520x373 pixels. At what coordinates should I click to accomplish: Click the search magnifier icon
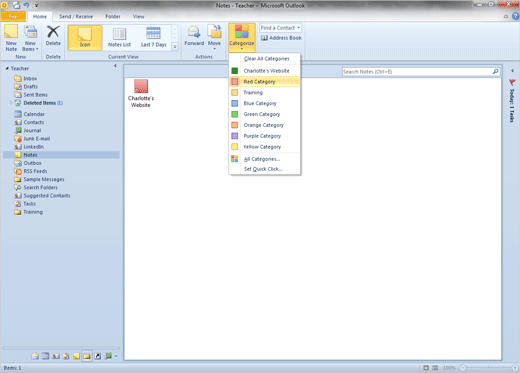[x=495, y=71]
